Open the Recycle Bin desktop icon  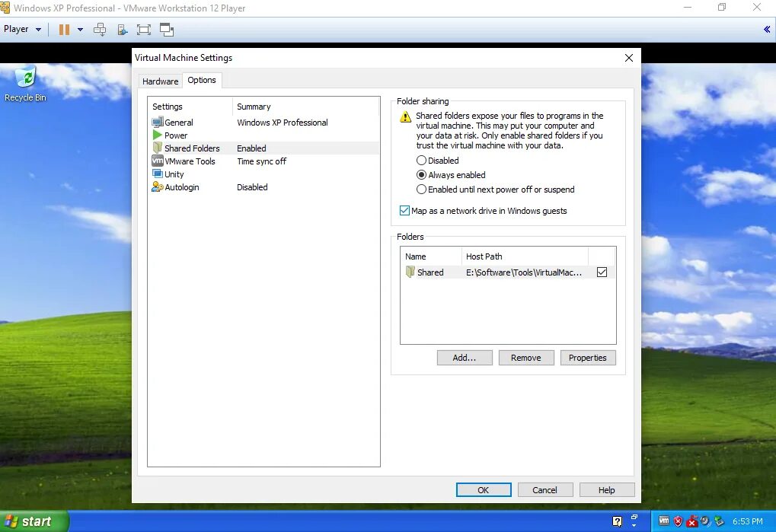coord(25,84)
